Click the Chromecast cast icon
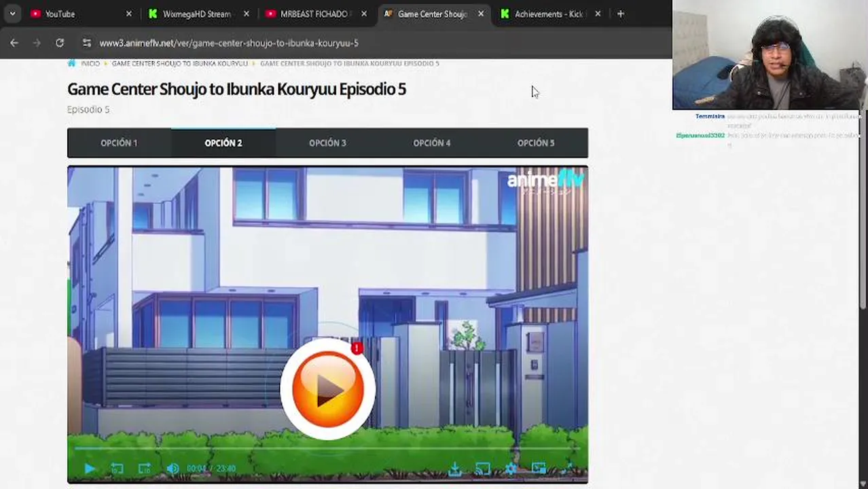868x489 pixels. pos(483,469)
